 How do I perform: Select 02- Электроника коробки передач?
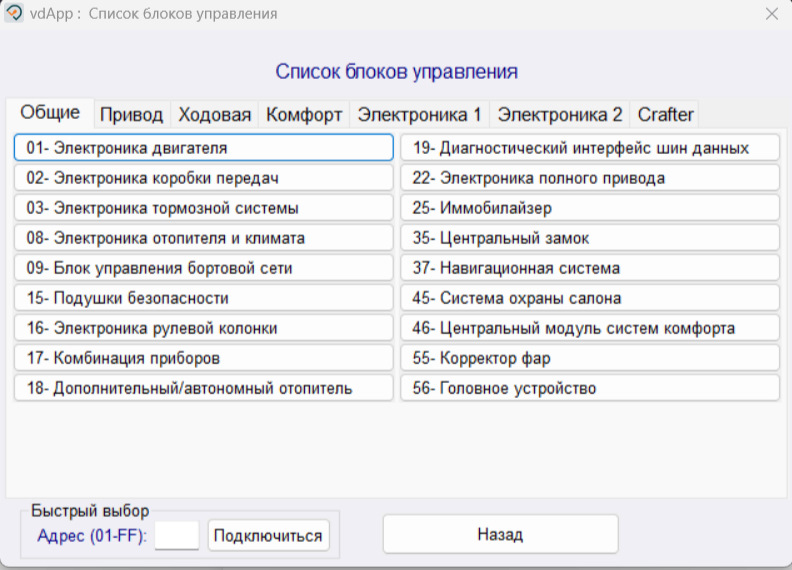[204, 178]
